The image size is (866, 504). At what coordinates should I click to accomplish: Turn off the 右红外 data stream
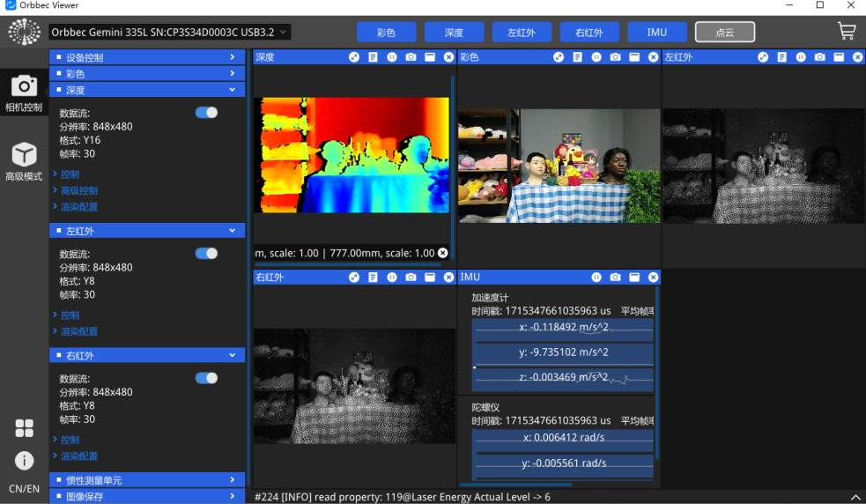click(206, 378)
